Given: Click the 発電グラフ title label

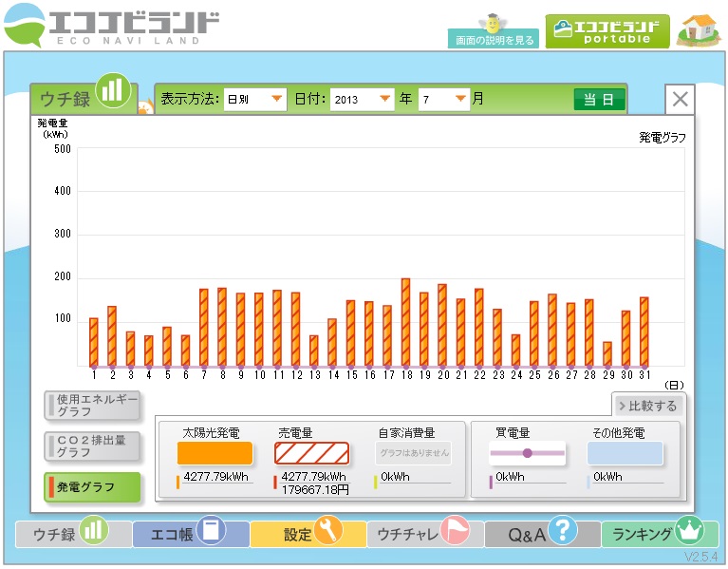Looking at the screenshot, I should coord(663,138).
